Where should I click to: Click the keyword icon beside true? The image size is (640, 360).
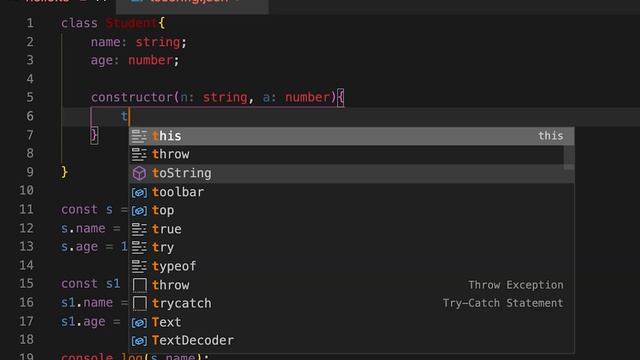(139, 229)
